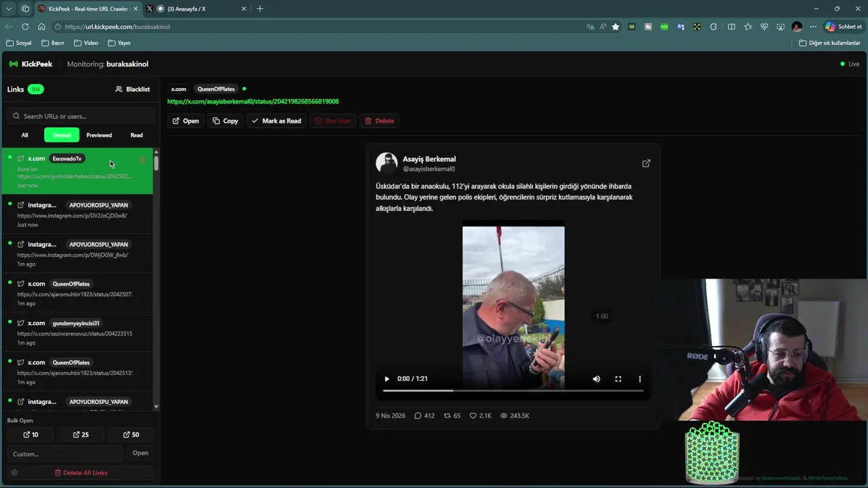Open the tweet in external link icon
868x488 pixels.
[646, 163]
